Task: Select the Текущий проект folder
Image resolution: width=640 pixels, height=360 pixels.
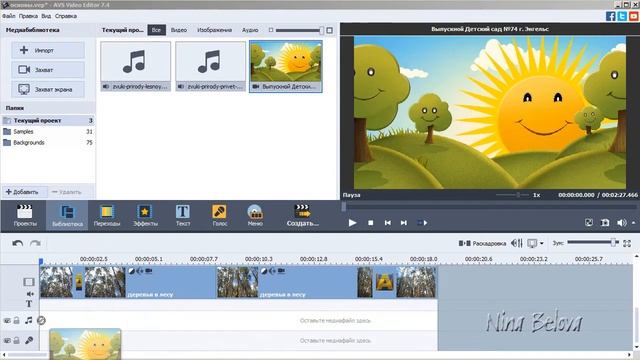Action: (x=48, y=120)
